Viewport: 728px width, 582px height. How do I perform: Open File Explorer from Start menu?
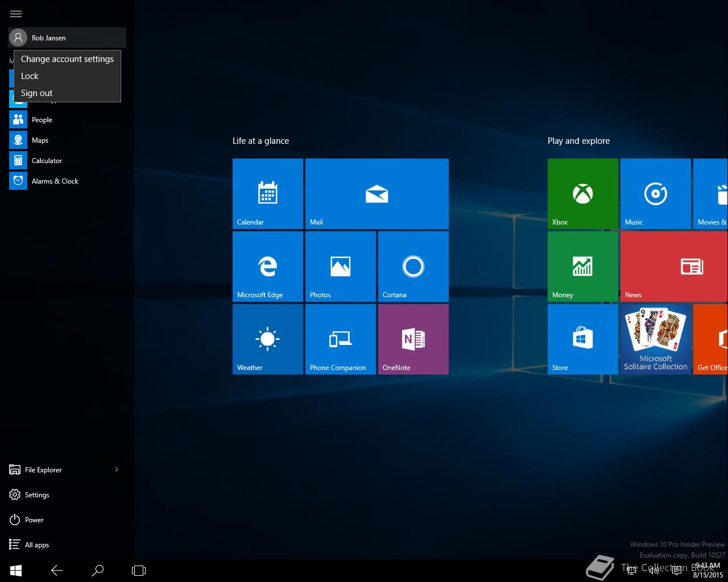(57, 470)
